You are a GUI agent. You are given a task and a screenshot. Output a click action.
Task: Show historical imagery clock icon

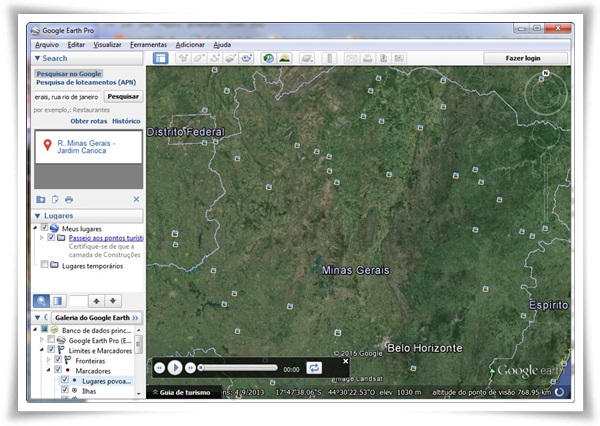[x=269, y=58]
